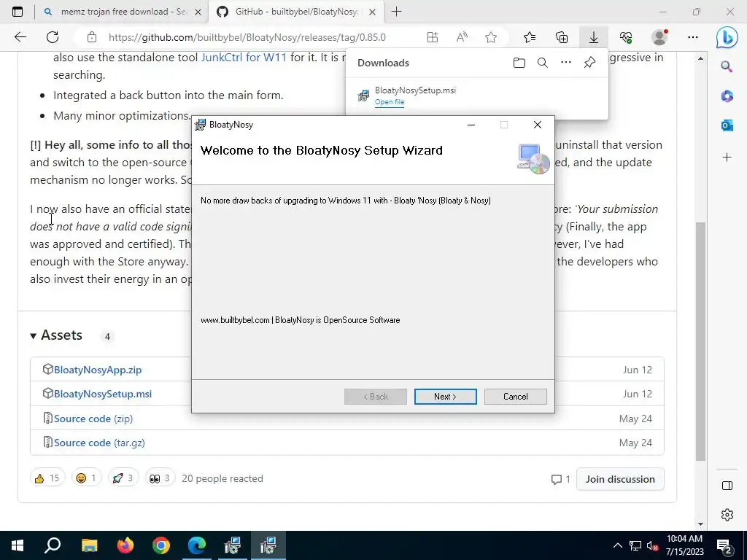Toggle the sidebar hide icon
This screenshot has height=560, width=747.
coord(727,486)
